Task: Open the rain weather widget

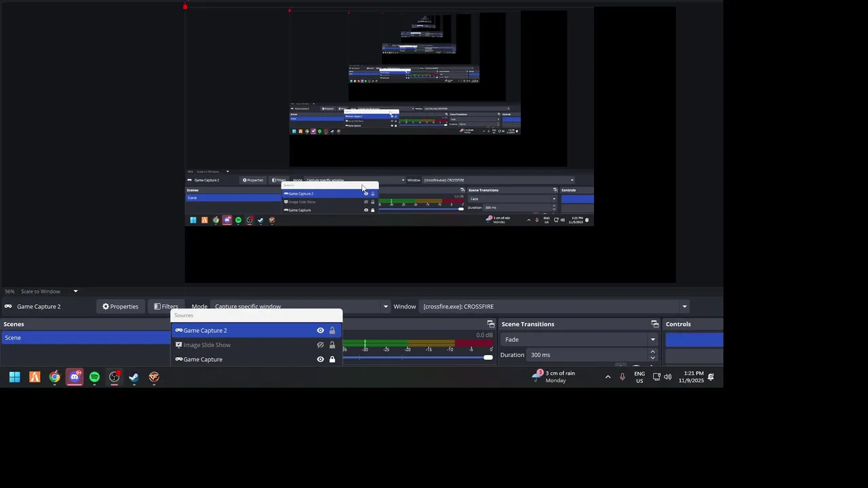Action: (x=553, y=377)
